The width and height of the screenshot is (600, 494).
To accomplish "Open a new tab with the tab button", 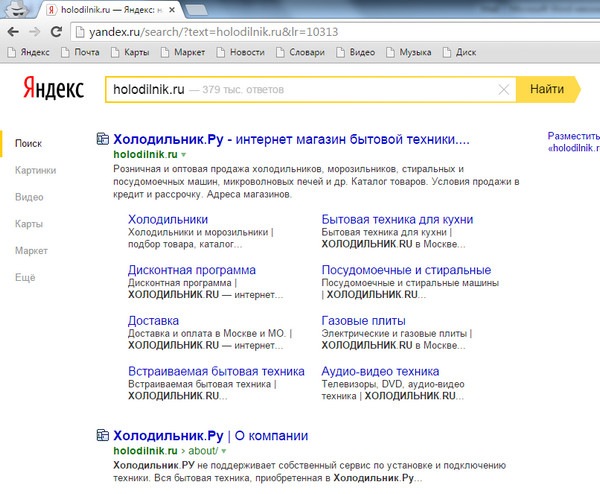I will [196, 10].
